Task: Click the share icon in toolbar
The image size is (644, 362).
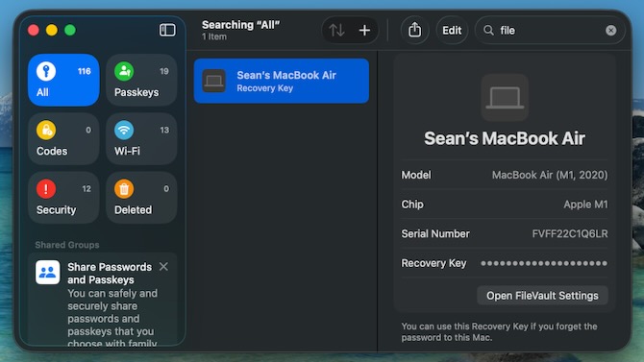Action: pos(414,30)
